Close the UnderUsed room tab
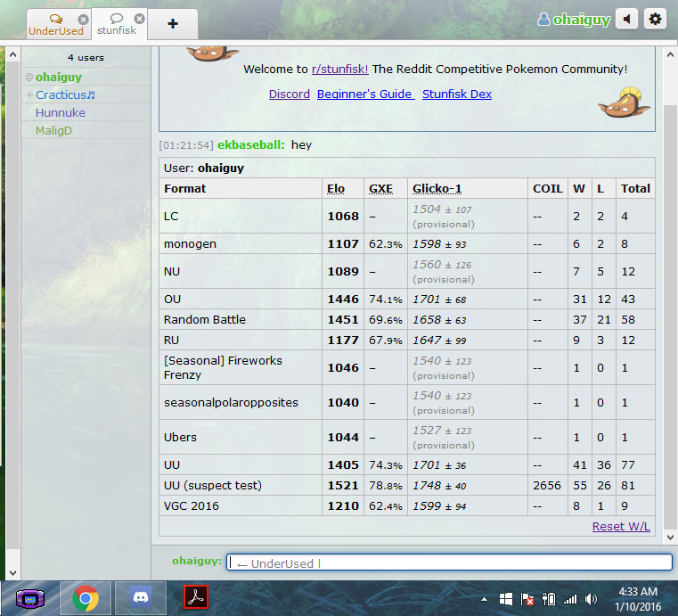The image size is (678, 616). click(83, 20)
